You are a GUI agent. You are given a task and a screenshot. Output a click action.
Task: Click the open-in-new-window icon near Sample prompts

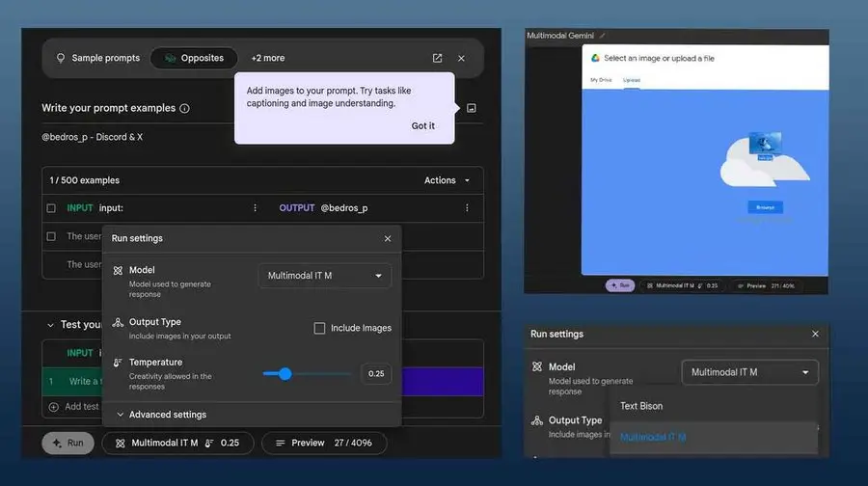(x=437, y=58)
